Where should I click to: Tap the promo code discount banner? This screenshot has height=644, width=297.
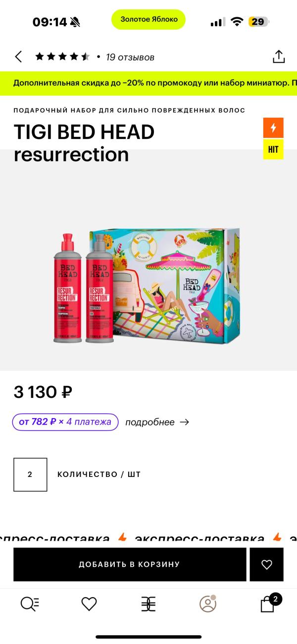pos(148,84)
